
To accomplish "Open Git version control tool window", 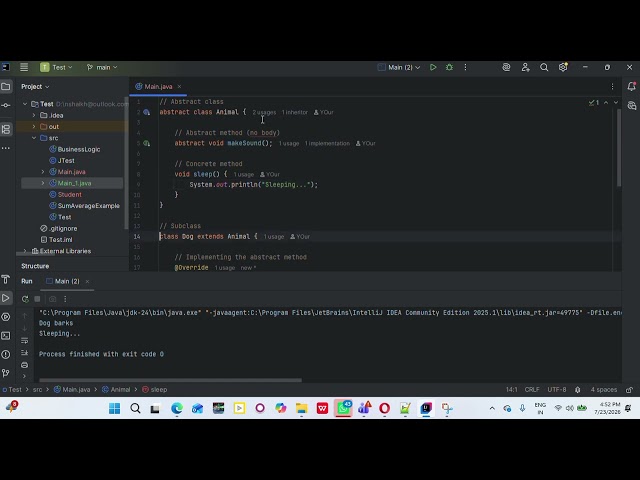I will coord(6,373).
